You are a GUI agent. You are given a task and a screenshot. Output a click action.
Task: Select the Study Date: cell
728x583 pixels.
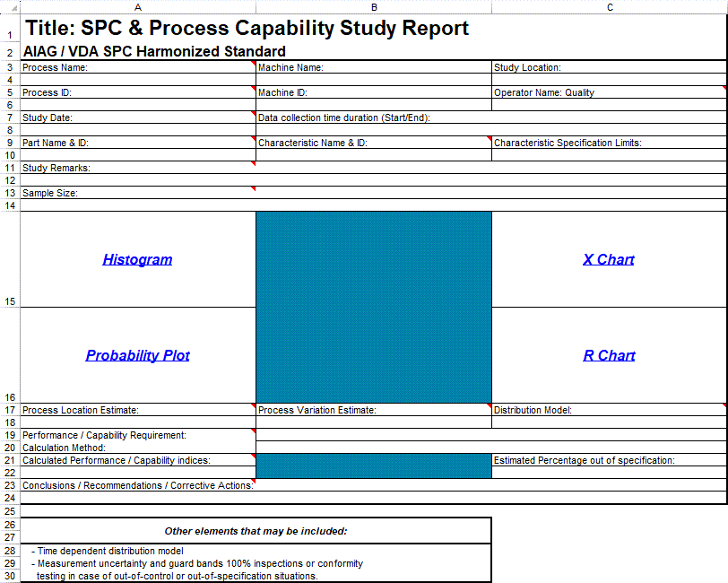pos(138,117)
